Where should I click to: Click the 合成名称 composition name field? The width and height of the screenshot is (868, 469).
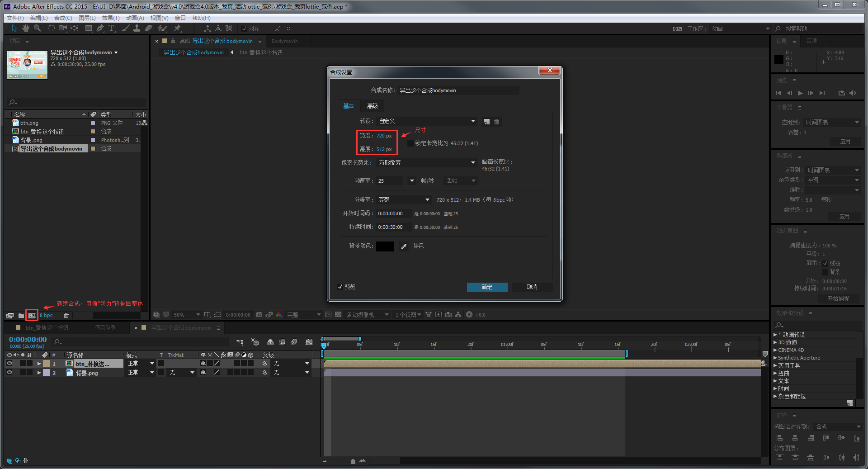point(458,90)
